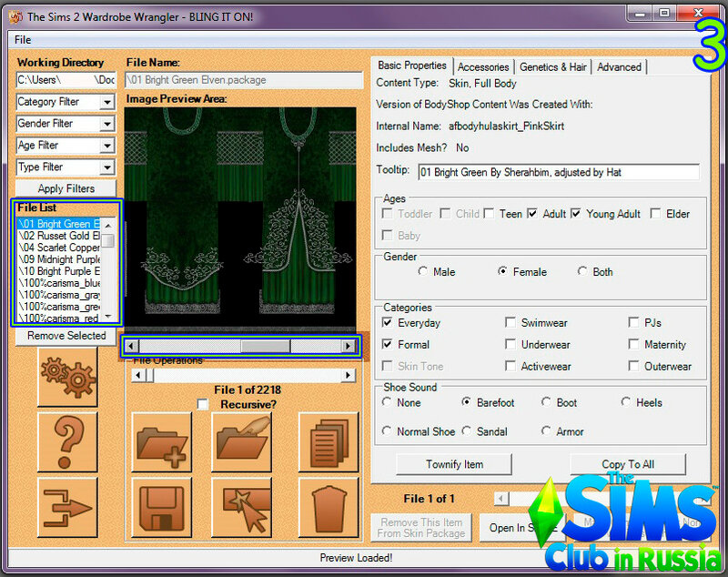Click the trash can delete icon

point(329,508)
